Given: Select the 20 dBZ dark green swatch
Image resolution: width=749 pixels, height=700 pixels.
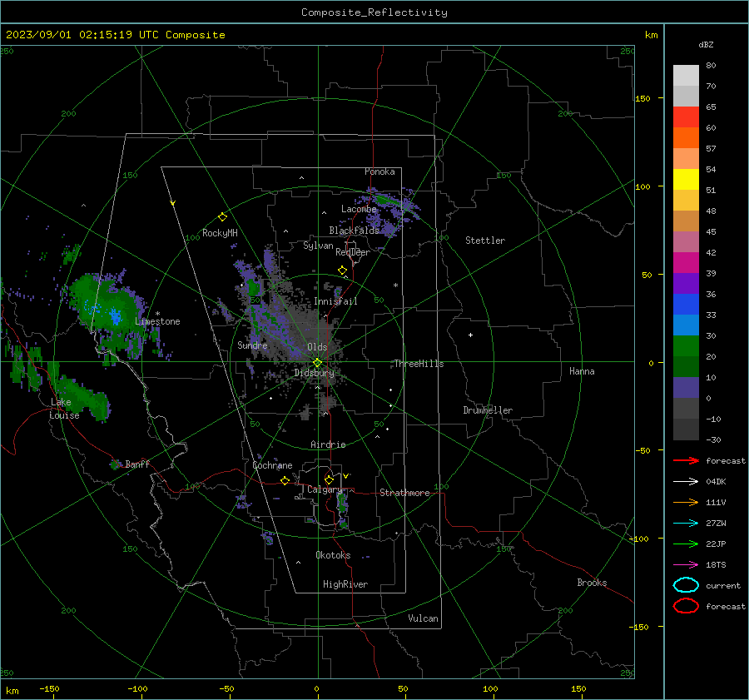Looking at the screenshot, I should (x=686, y=366).
